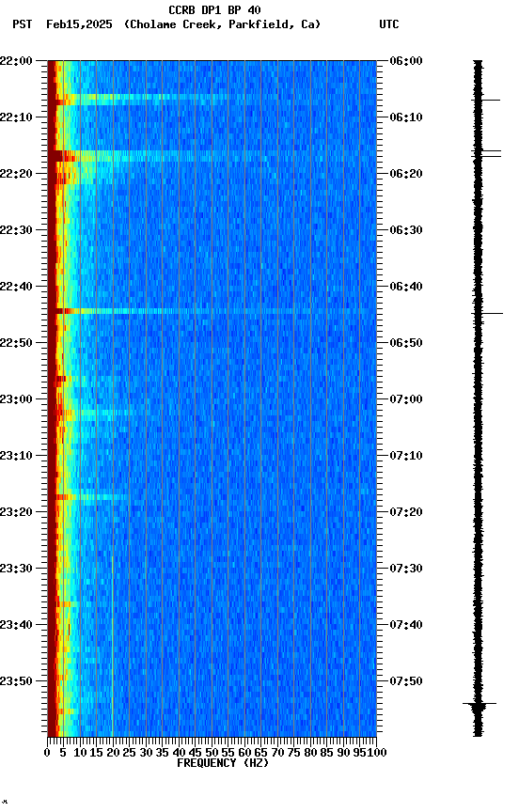Click the 07:40 UTC time label
519x812 pixels.
click(x=406, y=625)
